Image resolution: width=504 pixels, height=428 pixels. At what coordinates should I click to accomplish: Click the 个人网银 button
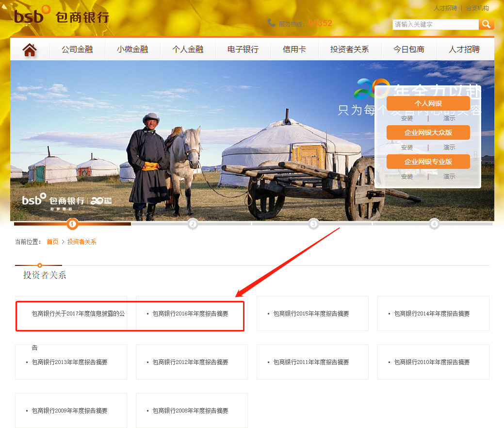tap(428, 103)
